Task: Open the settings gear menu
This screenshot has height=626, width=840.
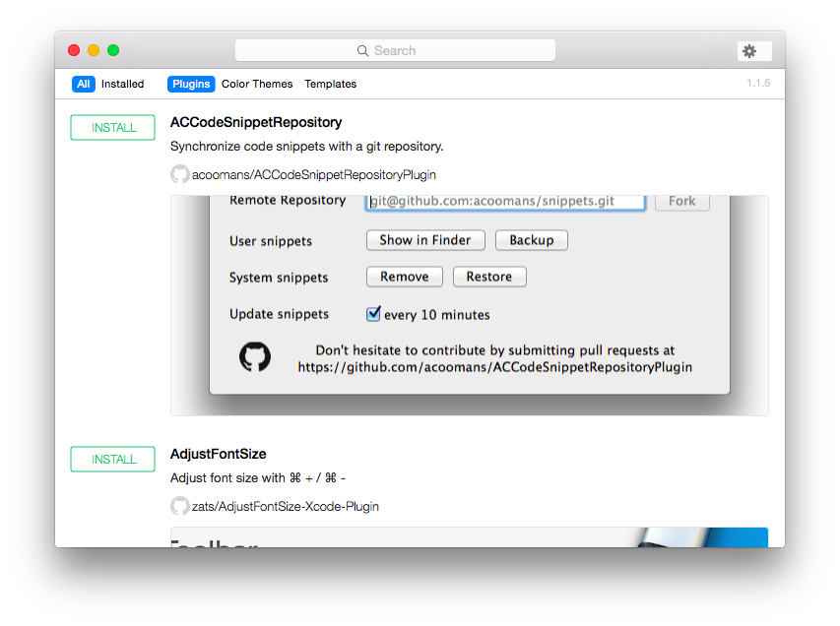Action: [754, 51]
